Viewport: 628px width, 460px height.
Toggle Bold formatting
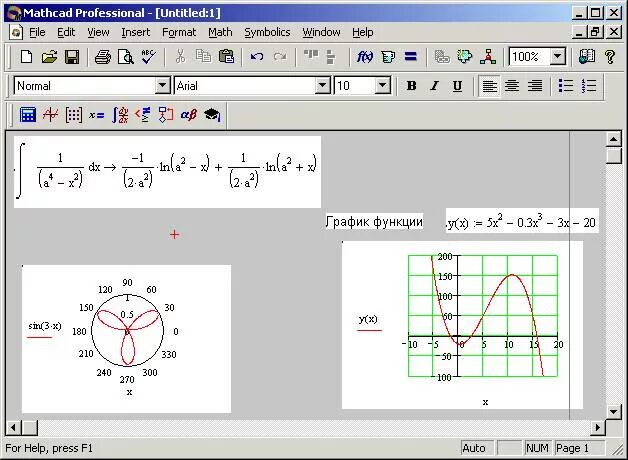(411, 86)
